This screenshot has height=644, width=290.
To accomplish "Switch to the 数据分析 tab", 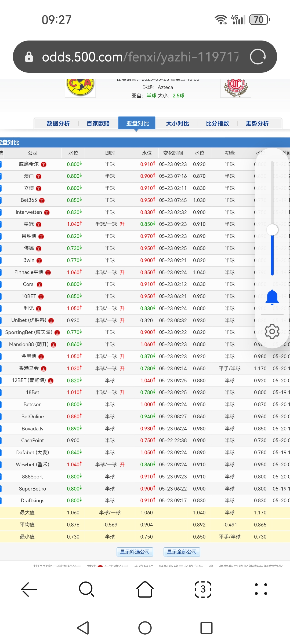I will (x=58, y=123).
